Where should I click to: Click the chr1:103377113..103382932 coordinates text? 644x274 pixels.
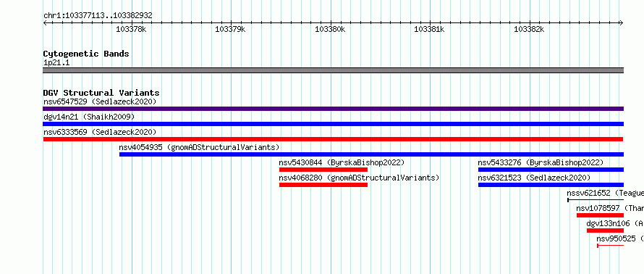coord(98,16)
